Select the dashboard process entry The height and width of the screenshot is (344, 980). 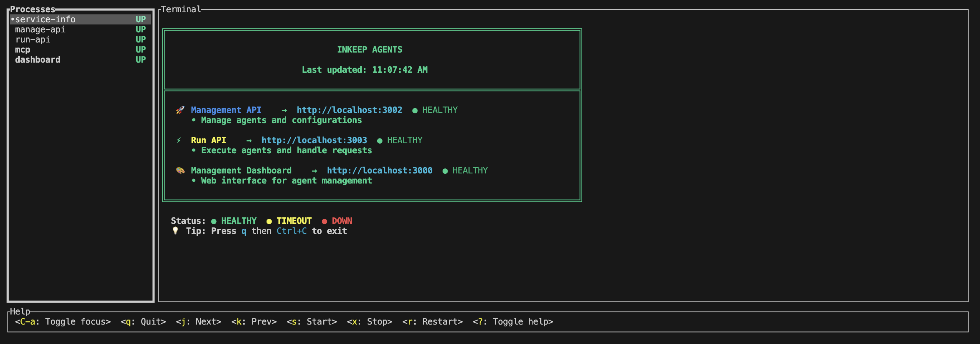(x=38, y=59)
